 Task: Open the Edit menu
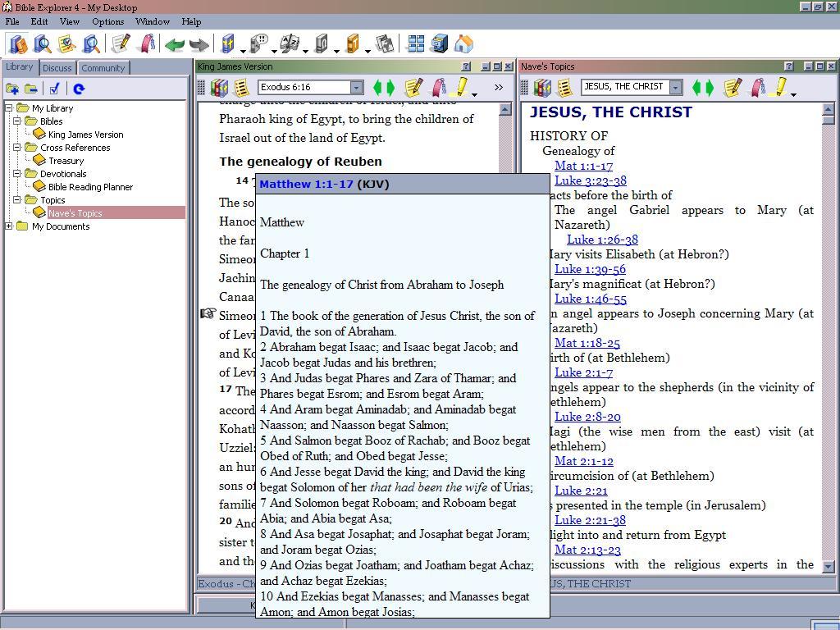pos(39,21)
